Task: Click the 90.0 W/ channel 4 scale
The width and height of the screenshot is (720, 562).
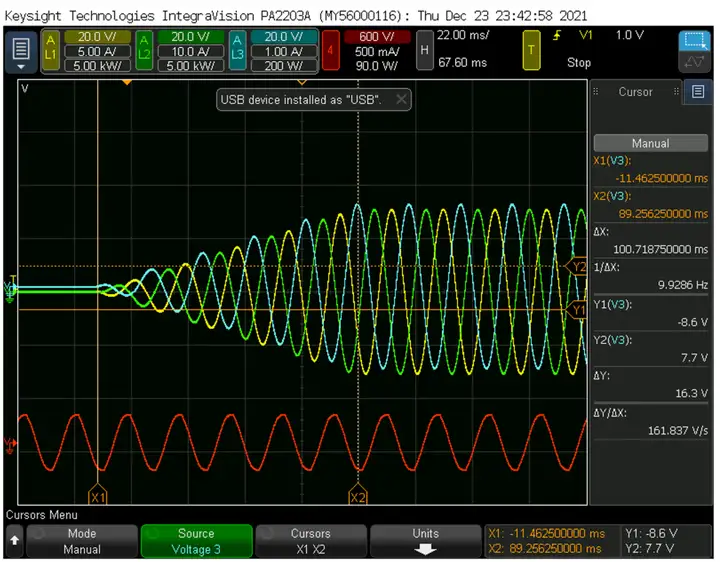Action: 377,66
